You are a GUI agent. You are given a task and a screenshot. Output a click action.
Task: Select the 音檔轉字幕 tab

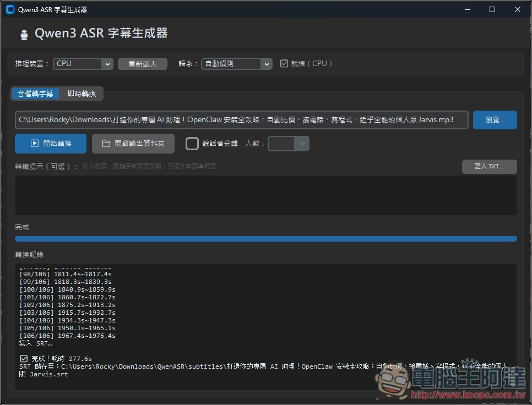pos(35,93)
